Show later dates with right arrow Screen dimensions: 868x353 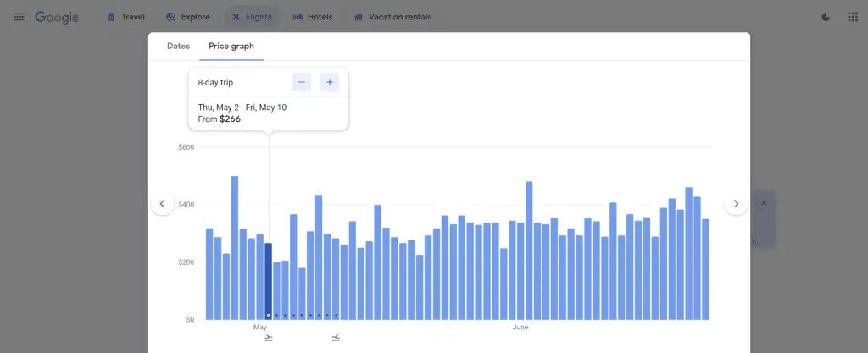[x=736, y=204]
